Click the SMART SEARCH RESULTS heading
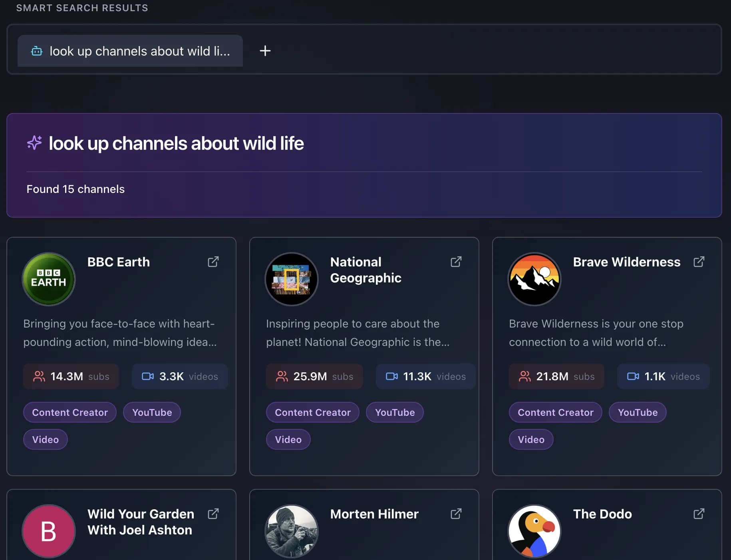This screenshot has width=731, height=560. pyautogui.click(x=82, y=8)
